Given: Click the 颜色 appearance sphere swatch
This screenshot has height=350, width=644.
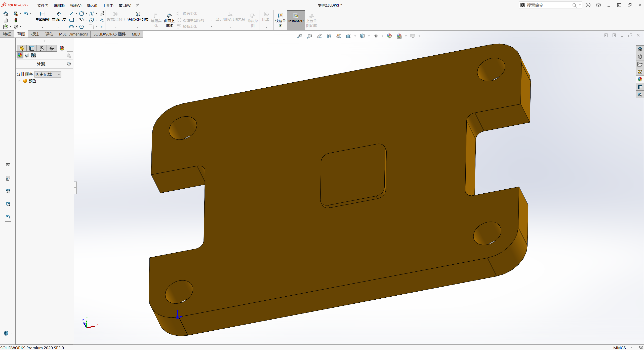Looking at the screenshot, I should 25,81.
